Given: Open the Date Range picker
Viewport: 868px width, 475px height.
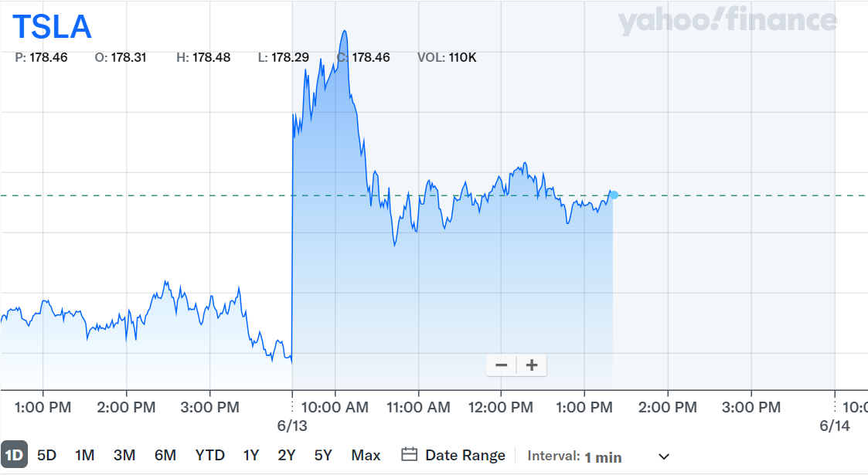Looking at the screenshot, I should (465, 455).
